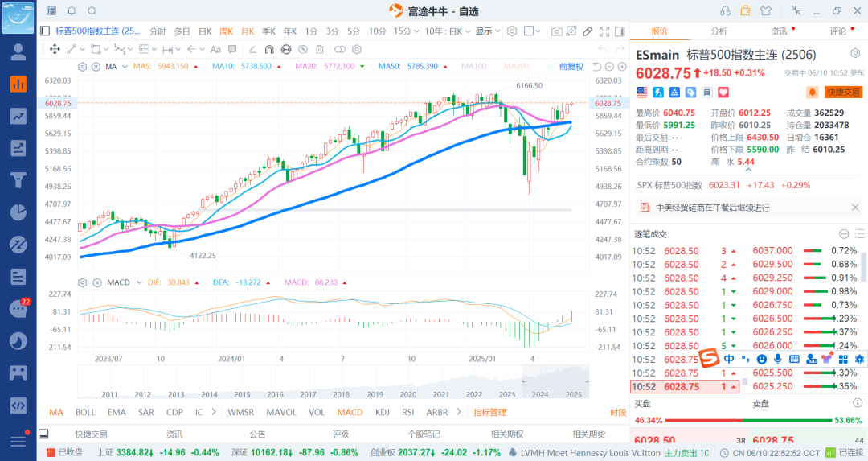
Task: Open the pie chart sidebar icon
Action: (x=18, y=212)
